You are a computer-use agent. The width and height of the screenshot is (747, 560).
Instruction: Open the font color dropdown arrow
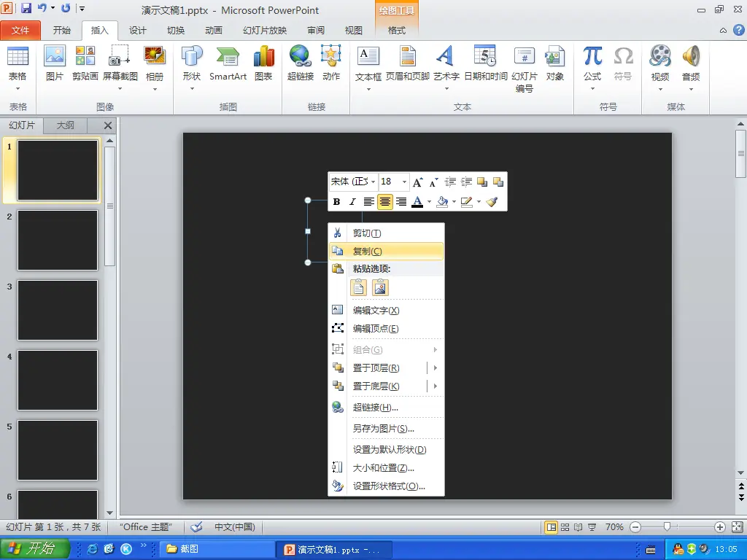pyautogui.click(x=429, y=202)
